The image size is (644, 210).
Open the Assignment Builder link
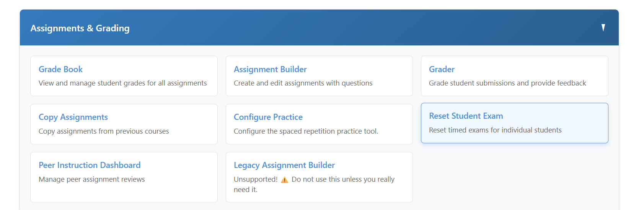click(x=270, y=69)
